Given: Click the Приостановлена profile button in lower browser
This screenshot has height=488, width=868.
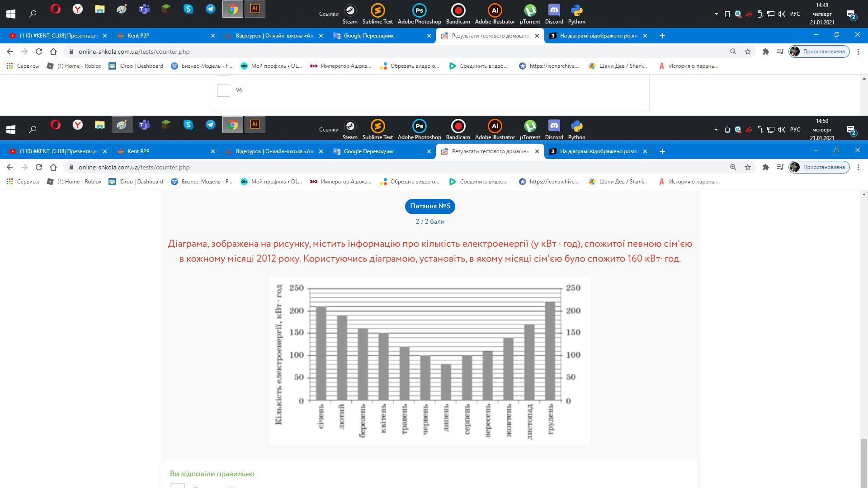Looking at the screenshot, I should click(819, 167).
